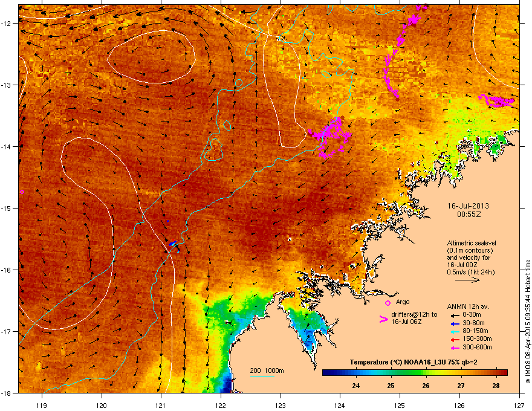Click the dark blue cold end of the temperature bar

pos(328,373)
